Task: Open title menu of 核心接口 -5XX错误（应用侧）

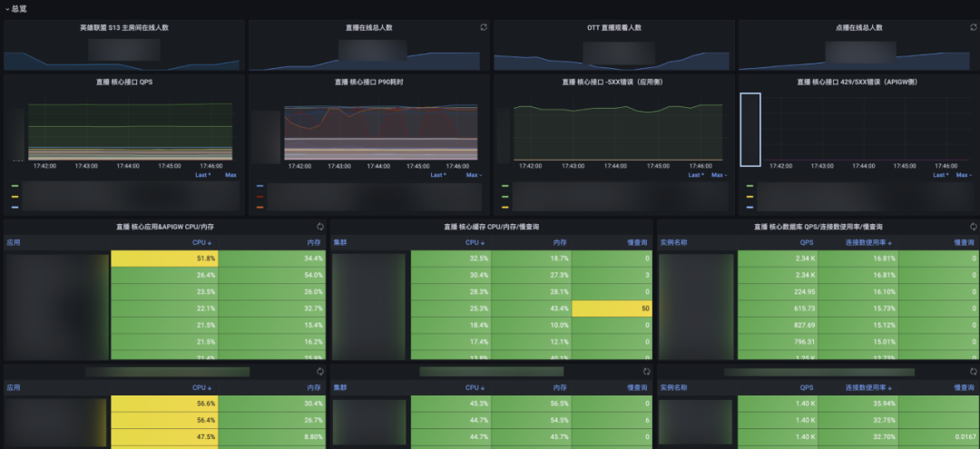Action: coord(613,82)
